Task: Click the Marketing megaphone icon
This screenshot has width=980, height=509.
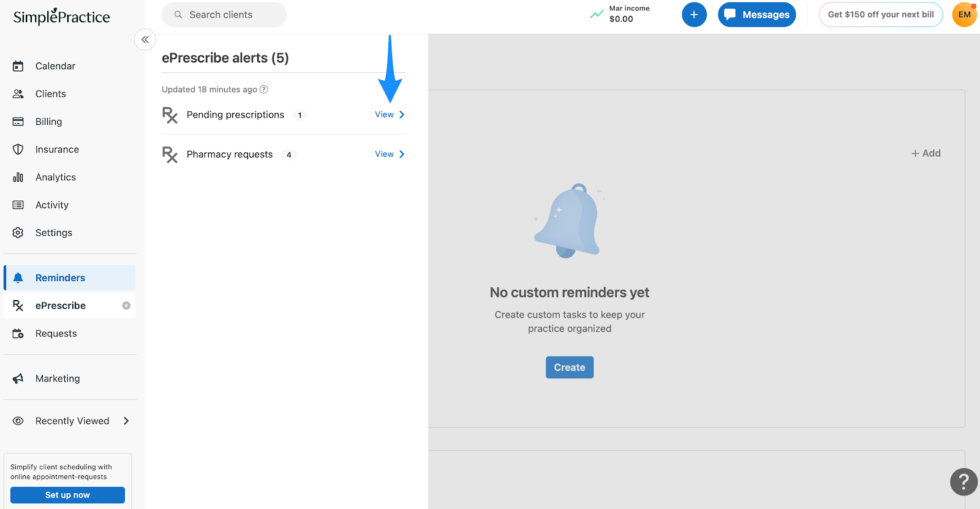Action: pos(18,379)
